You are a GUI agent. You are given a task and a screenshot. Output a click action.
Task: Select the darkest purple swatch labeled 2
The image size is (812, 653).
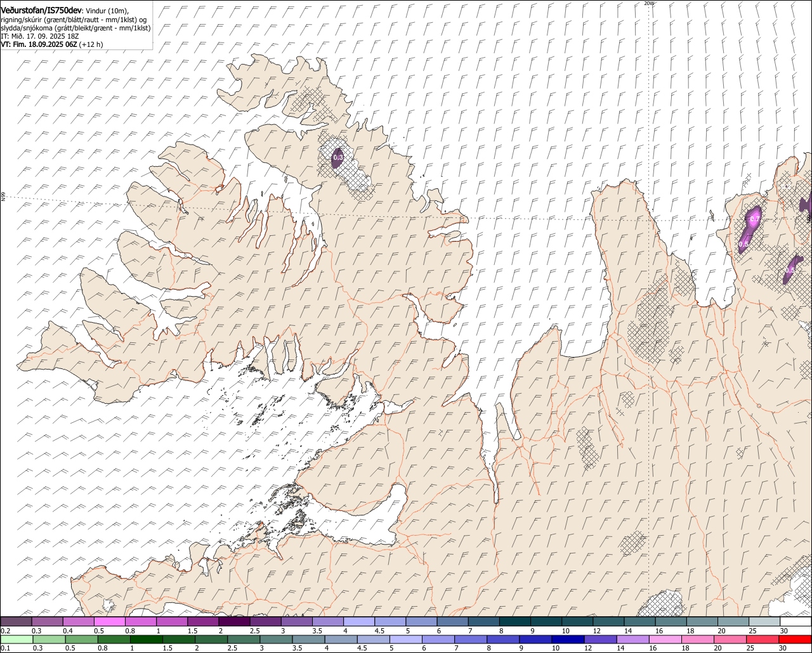(234, 622)
